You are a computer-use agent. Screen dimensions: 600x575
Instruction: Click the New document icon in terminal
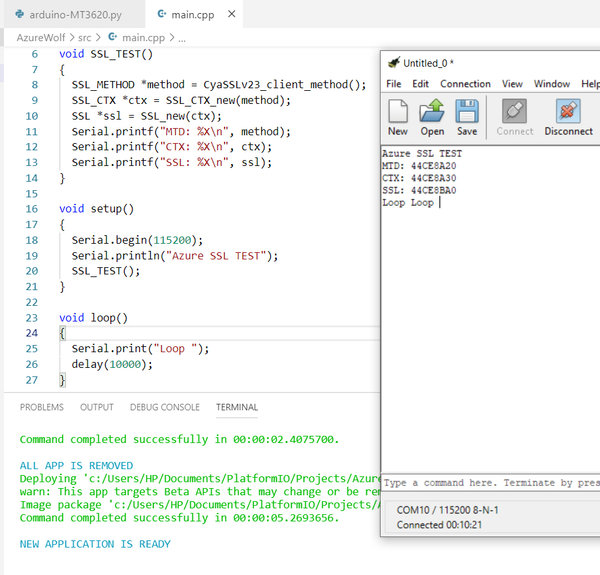click(x=398, y=111)
